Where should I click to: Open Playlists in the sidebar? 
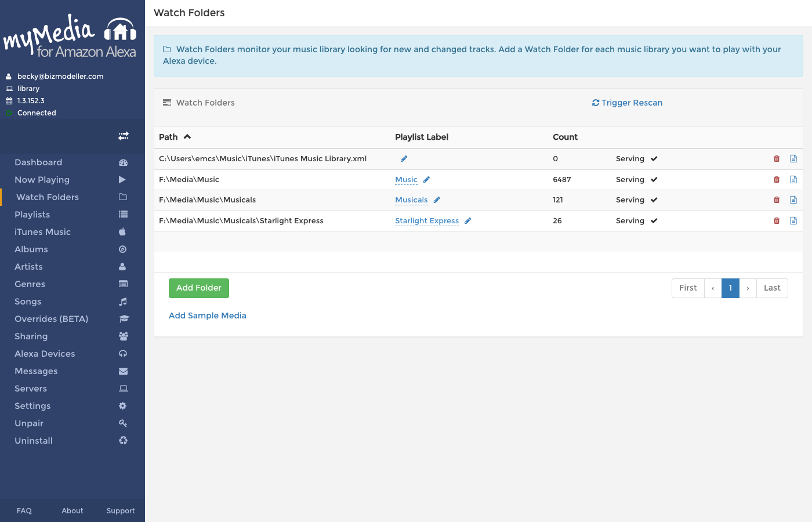click(32, 215)
